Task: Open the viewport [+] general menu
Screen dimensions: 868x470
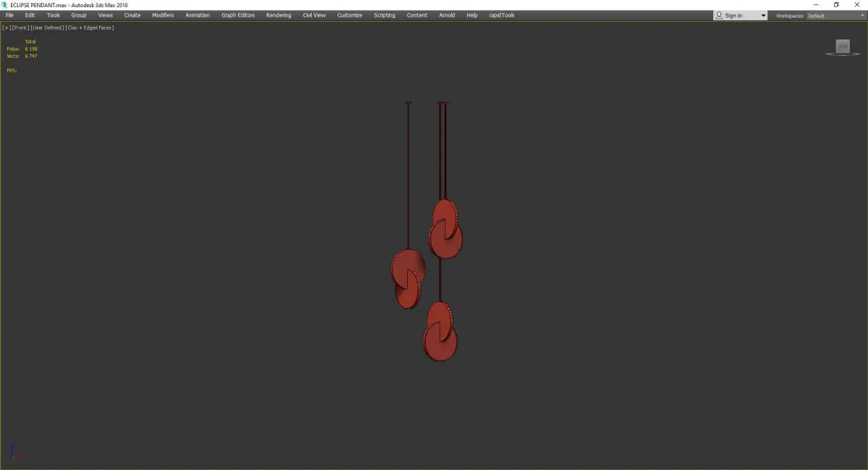Action: (x=7, y=27)
